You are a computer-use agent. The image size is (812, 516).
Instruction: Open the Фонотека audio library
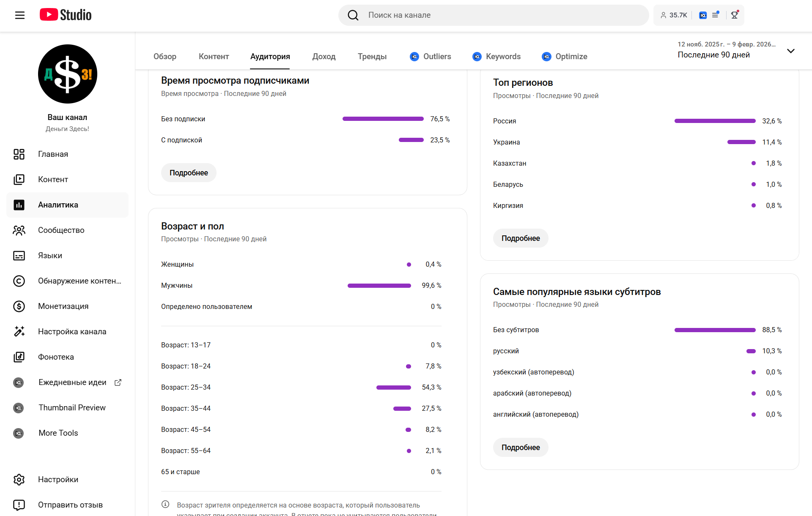tap(56, 357)
